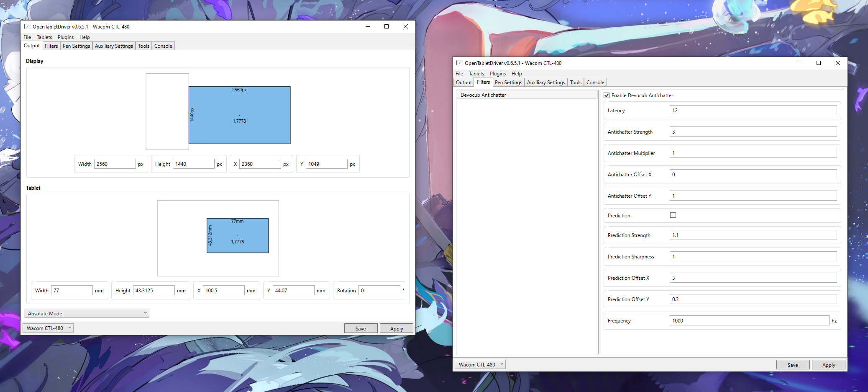Switch to Pen Settings tab in left window
This screenshot has height=392, width=868.
76,46
